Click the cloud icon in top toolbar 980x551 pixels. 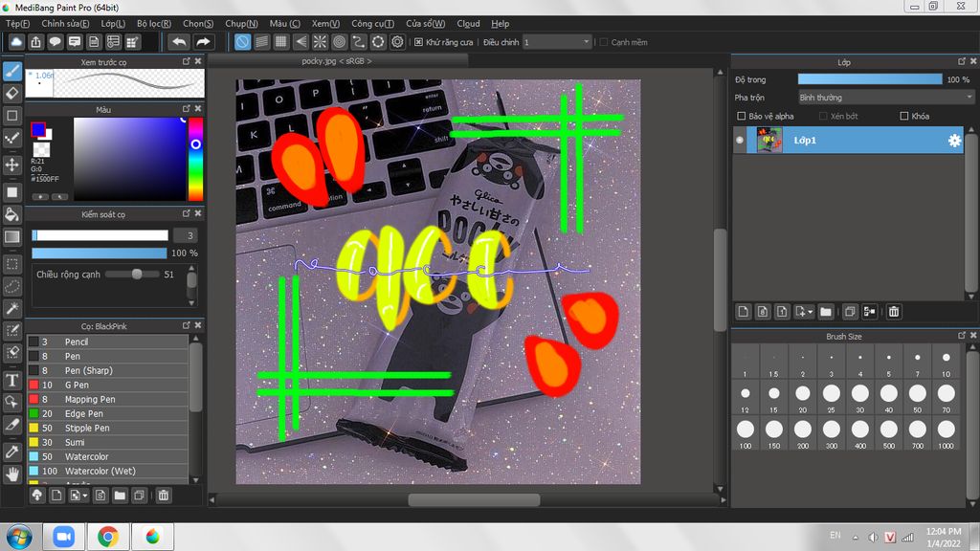[16, 42]
